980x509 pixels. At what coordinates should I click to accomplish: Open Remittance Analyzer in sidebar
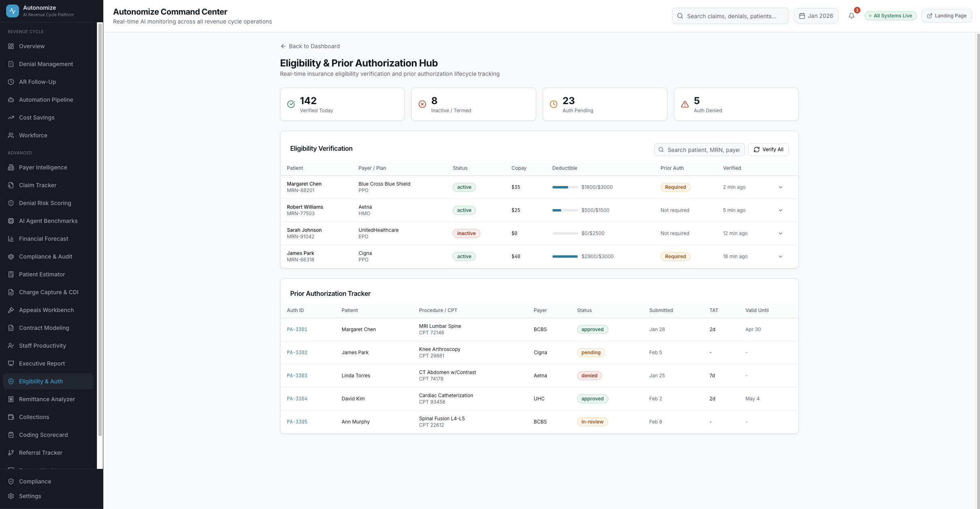point(47,399)
